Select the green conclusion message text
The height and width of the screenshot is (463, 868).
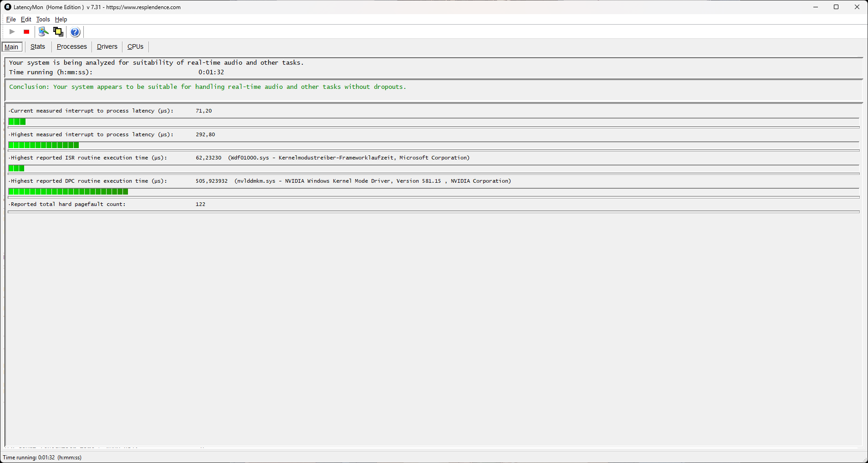click(x=206, y=87)
